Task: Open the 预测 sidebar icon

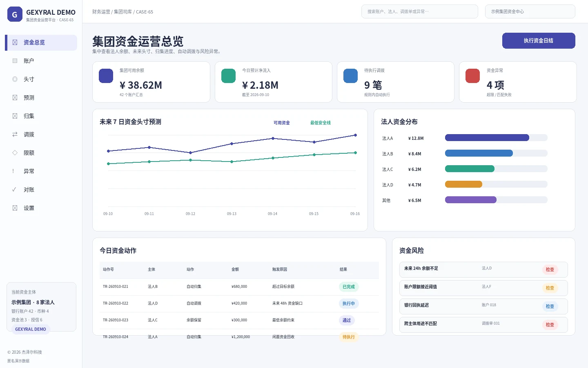Action: [x=15, y=98]
